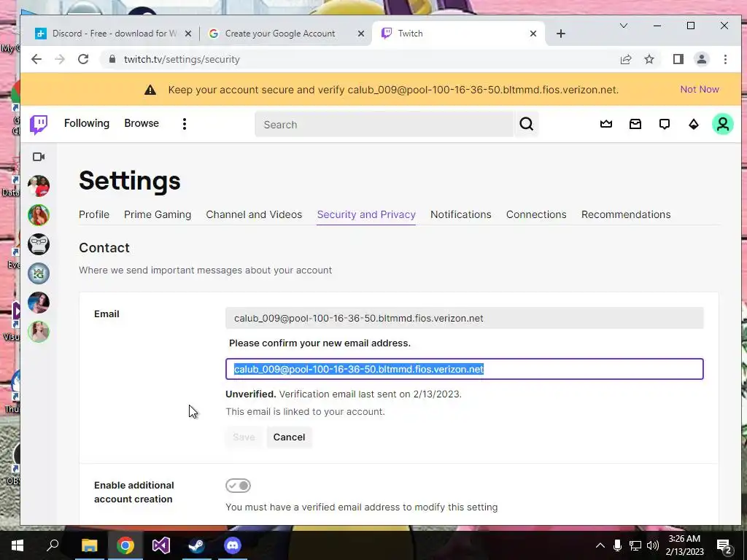The width and height of the screenshot is (747, 560).
Task: Close the Twitch tab
Action: coord(533,34)
